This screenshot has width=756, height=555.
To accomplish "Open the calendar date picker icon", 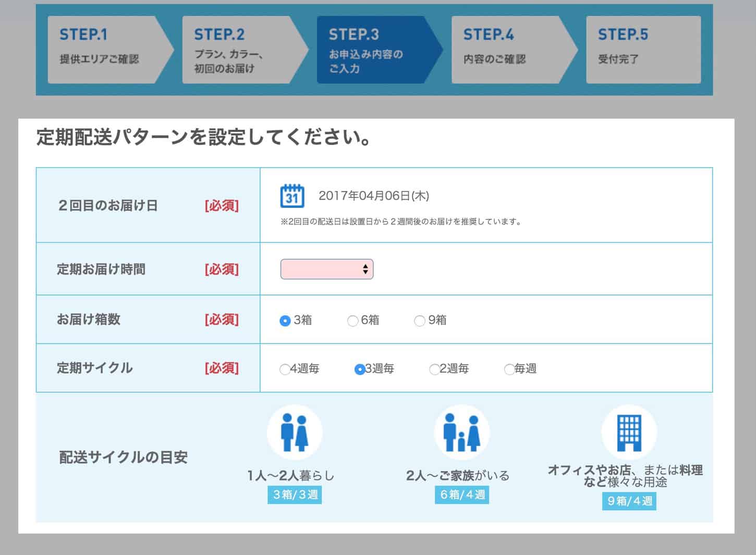I will [292, 196].
